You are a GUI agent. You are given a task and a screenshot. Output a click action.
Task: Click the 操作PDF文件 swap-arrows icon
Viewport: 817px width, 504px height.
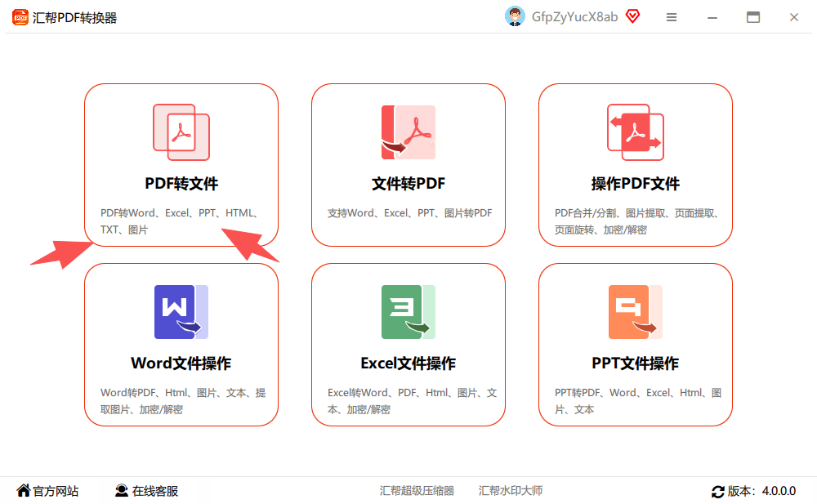(635, 132)
